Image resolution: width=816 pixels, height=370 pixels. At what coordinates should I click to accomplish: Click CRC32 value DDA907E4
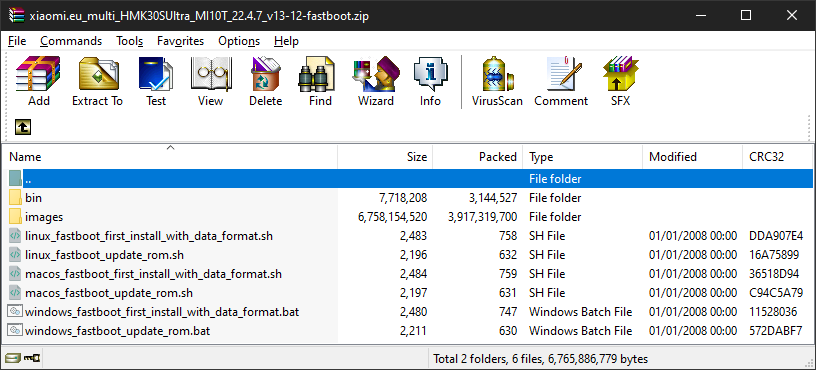(x=776, y=236)
